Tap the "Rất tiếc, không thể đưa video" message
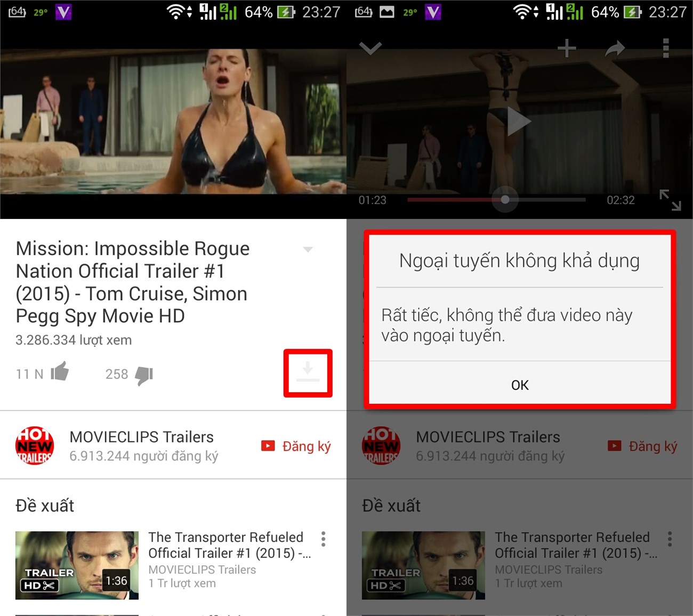693x616 pixels. (507, 325)
